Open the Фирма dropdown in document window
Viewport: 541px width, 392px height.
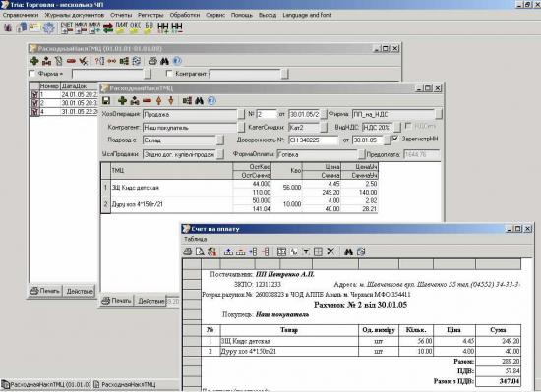pyautogui.click(x=438, y=114)
